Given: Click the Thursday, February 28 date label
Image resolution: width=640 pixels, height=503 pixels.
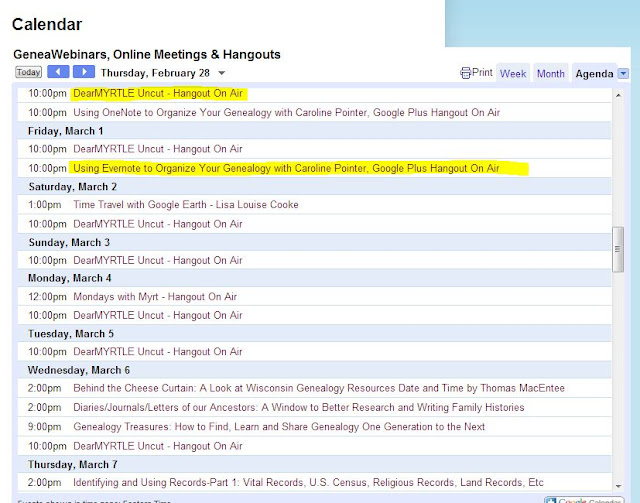Looking at the screenshot, I should pyautogui.click(x=155, y=73).
